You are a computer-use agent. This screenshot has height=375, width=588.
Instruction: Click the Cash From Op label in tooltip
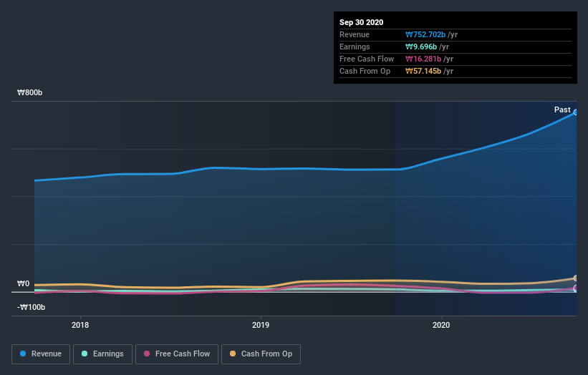[x=365, y=71]
